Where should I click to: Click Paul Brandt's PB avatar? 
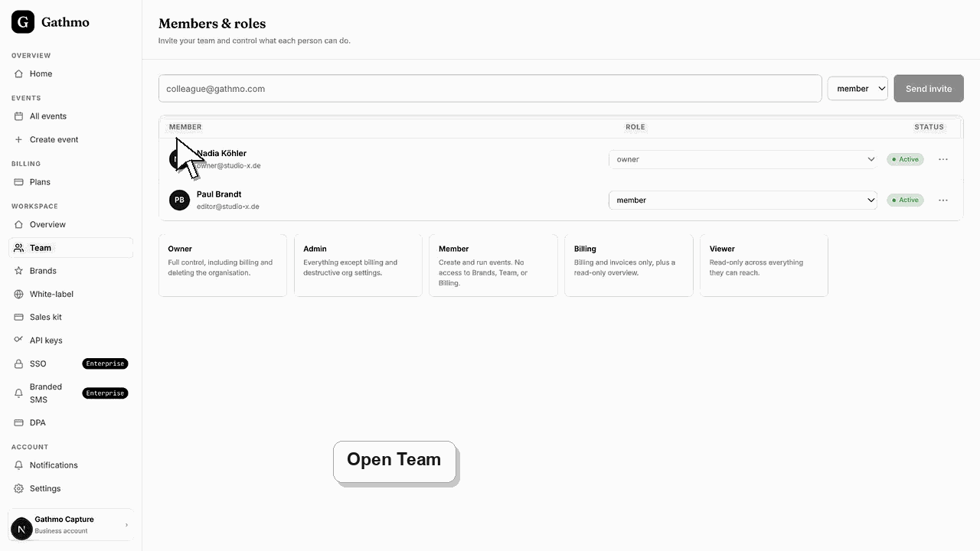pyautogui.click(x=179, y=201)
